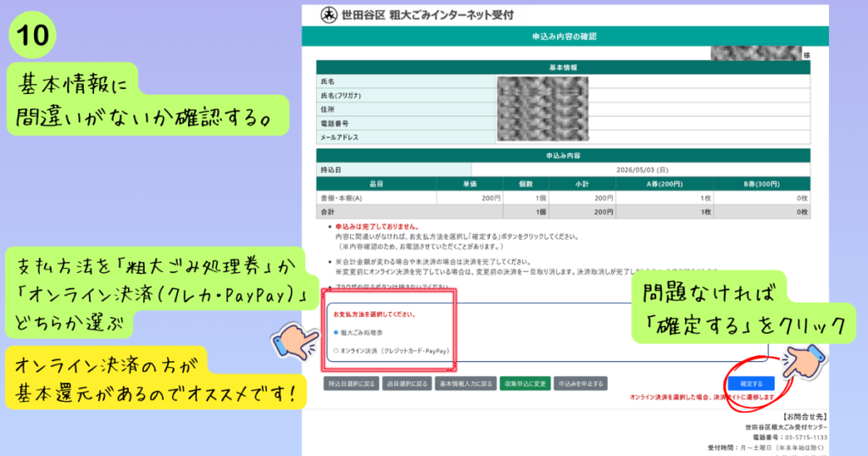Confirm with the blue 確定する button
The image size is (868, 456).
point(751,383)
